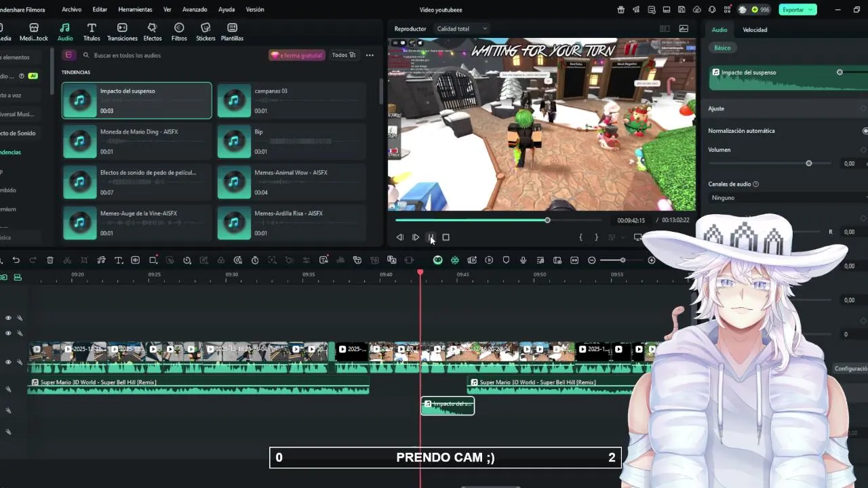The width and height of the screenshot is (868, 488).
Task: Click the zoom out minus icon on timeline
Action: click(x=591, y=260)
